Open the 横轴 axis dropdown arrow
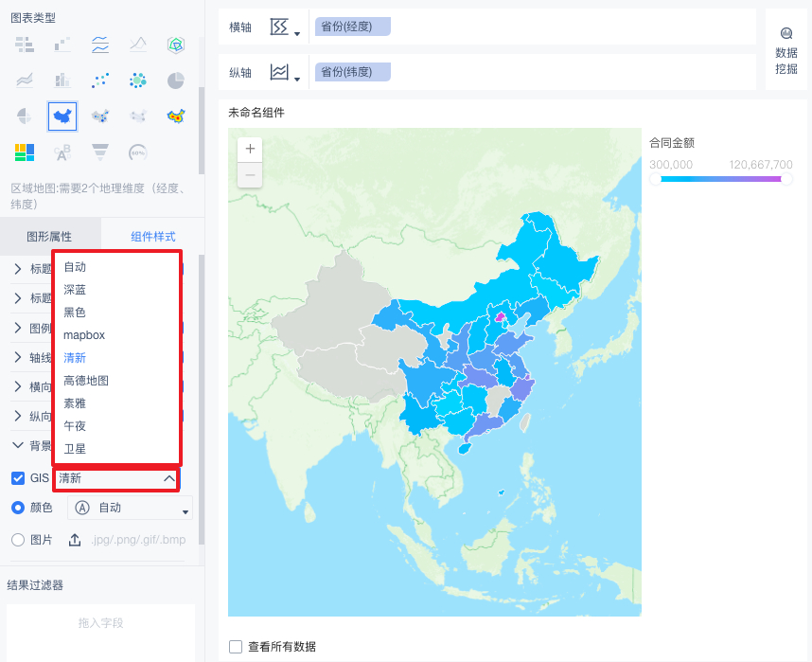 point(297,34)
